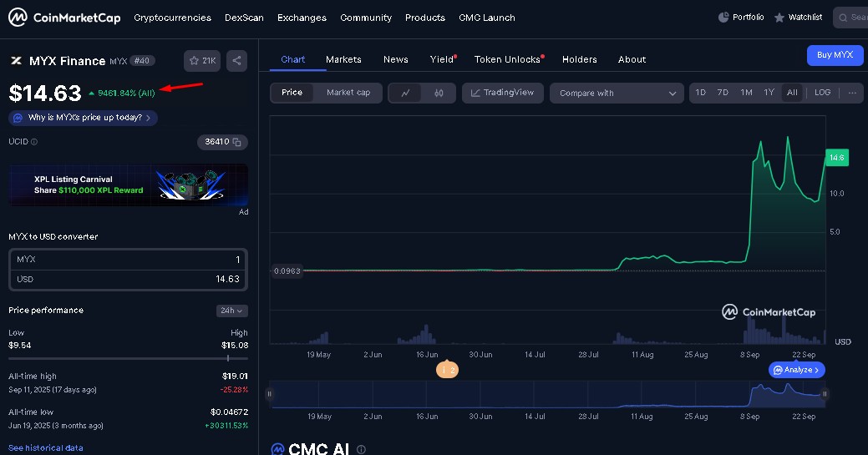
Task: Set chart range to 7D
Action: click(723, 93)
